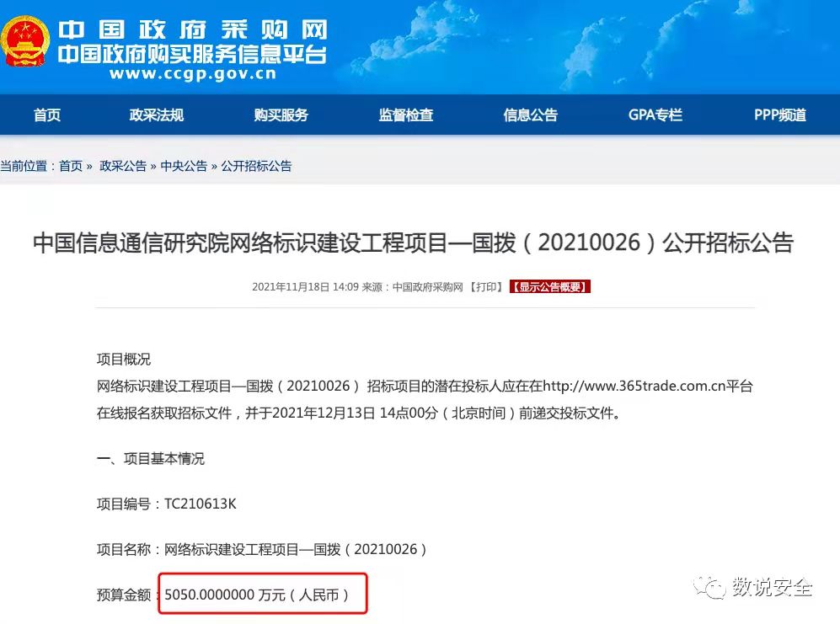840x624 pixels.
Task: Click the red 【显示公告概要】 button
Action: pyautogui.click(x=550, y=286)
